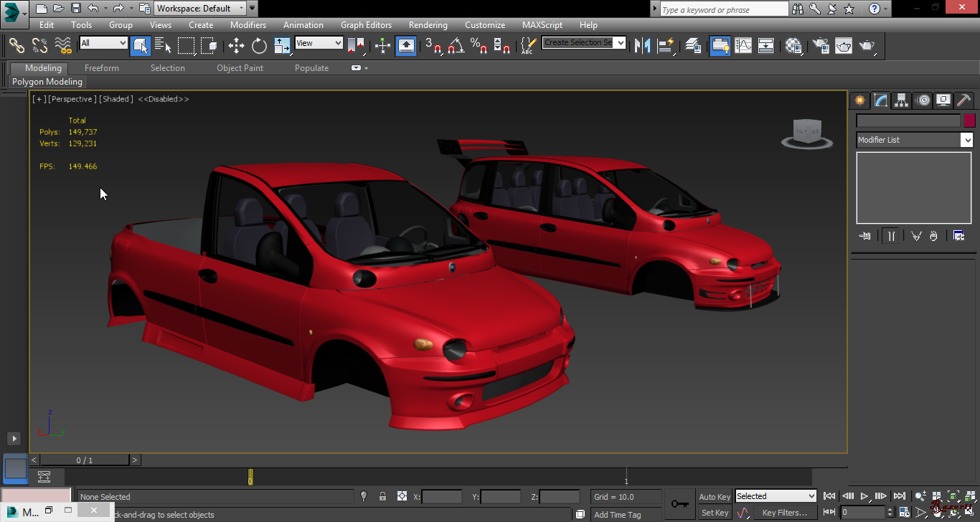The height and width of the screenshot is (522, 980).
Task: Open the Curve Editor from the toolbar
Action: [743, 46]
